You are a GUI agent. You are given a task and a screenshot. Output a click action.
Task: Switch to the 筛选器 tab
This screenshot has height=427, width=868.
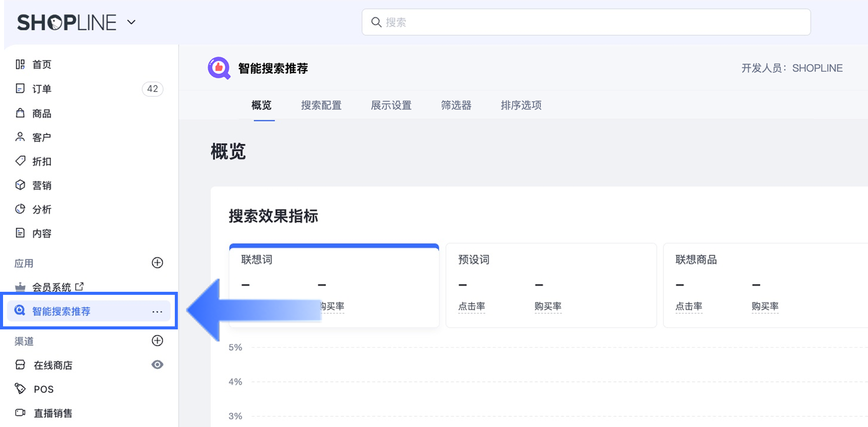(x=456, y=105)
